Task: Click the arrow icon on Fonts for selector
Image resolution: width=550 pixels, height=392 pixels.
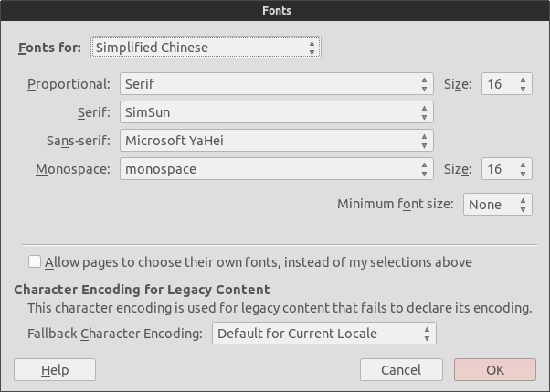Action: 312,48
